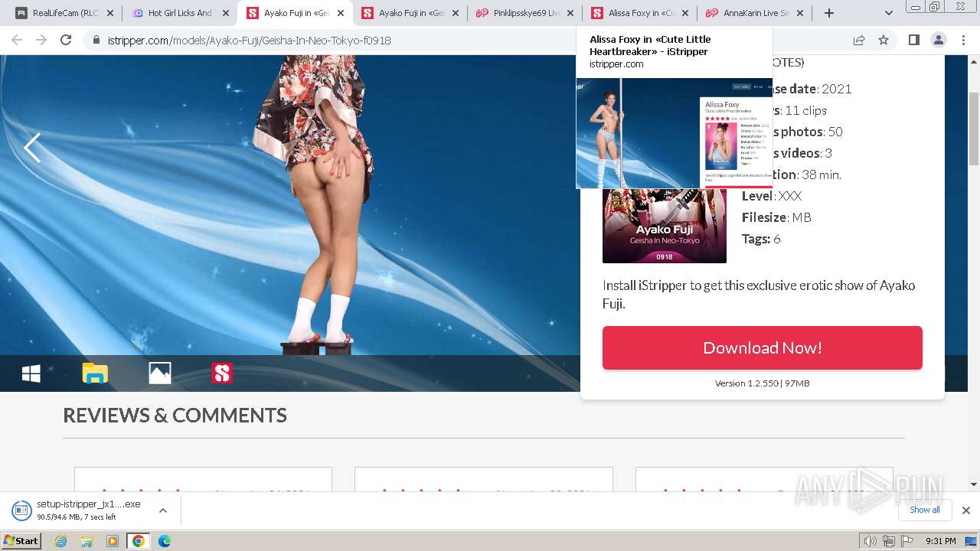Open volume control in system tray
The image size is (980, 551).
point(871,541)
